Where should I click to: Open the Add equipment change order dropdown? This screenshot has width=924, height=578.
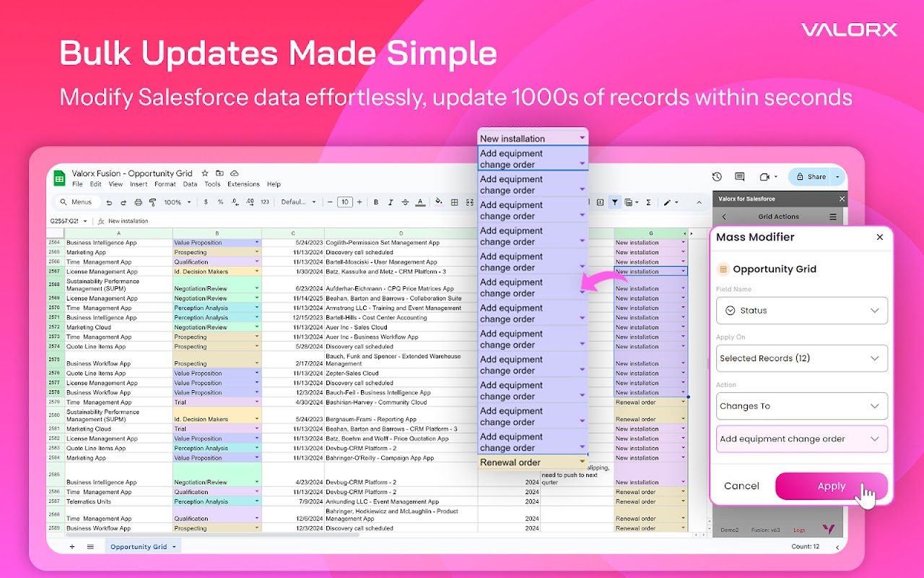(x=802, y=439)
